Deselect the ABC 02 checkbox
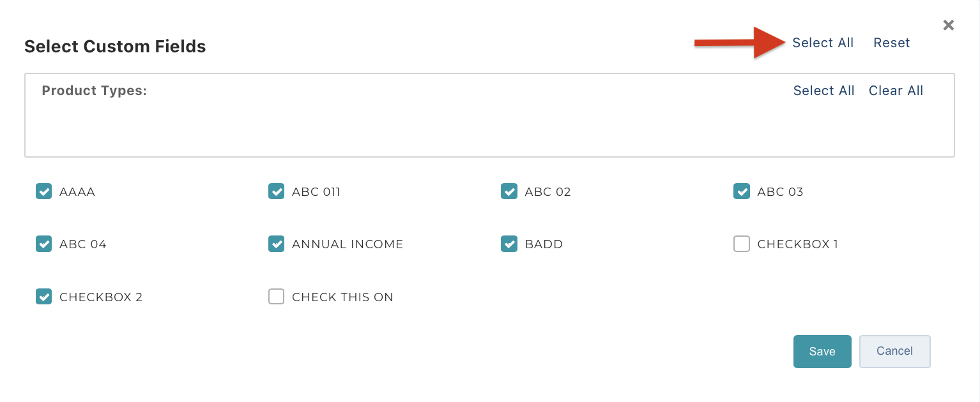The image size is (980, 402). click(x=509, y=191)
